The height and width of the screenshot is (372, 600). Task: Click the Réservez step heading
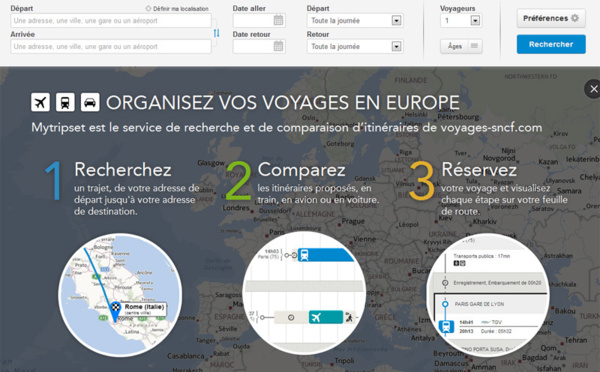point(479,170)
